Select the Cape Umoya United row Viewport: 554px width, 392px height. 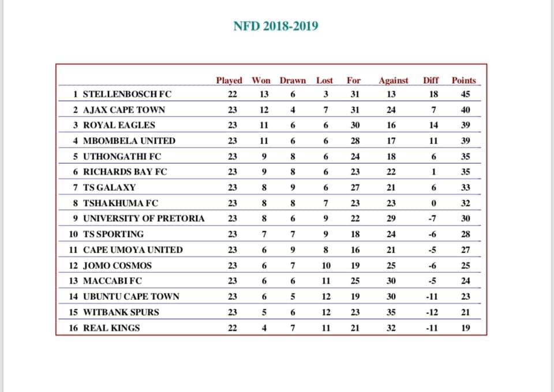point(269,250)
